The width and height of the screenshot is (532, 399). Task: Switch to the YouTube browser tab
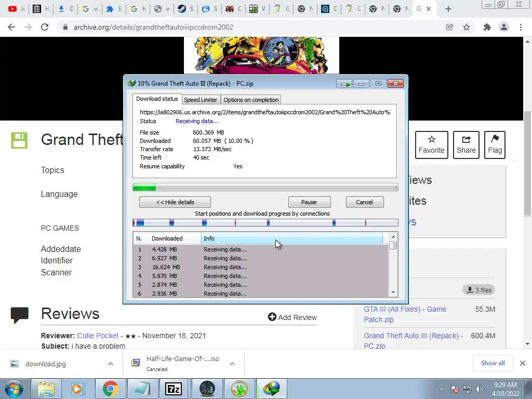click(x=16, y=9)
